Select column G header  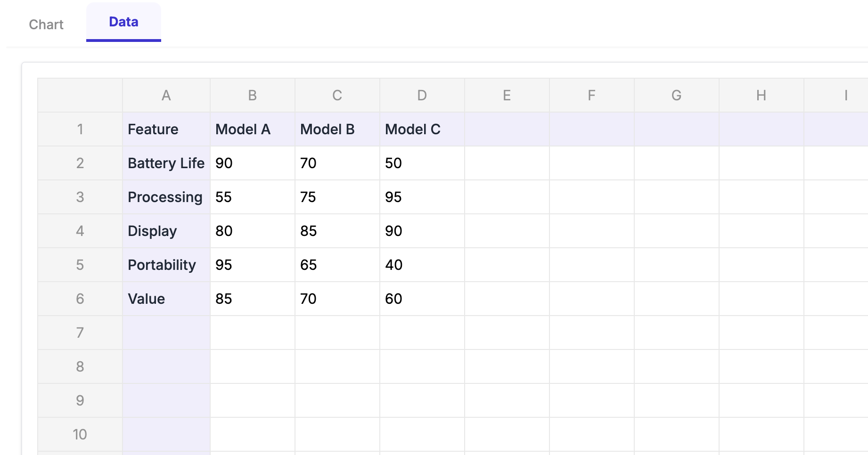pyautogui.click(x=676, y=96)
